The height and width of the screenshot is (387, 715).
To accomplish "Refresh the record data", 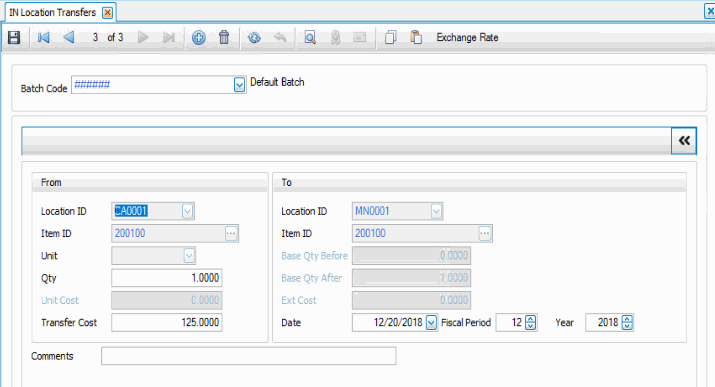I will (254, 37).
